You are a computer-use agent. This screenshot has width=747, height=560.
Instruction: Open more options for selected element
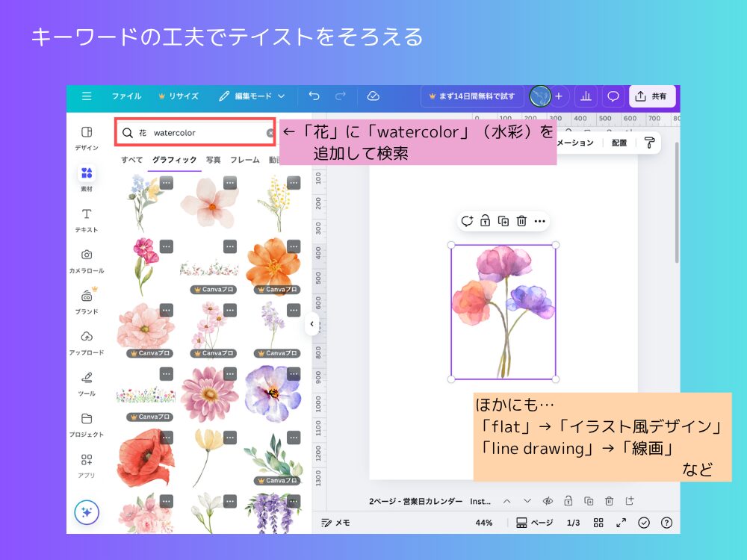point(540,221)
